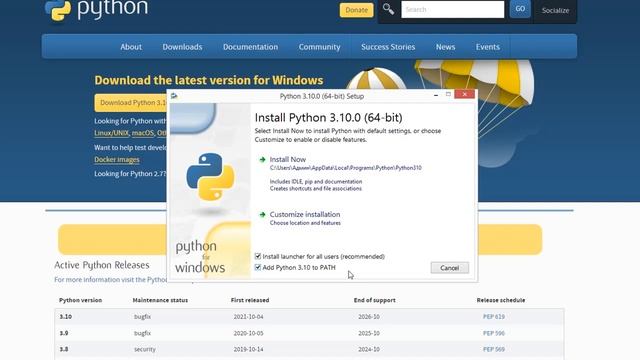Click the green arrow beside Install Now
The image size is (640, 360).
[262, 160]
